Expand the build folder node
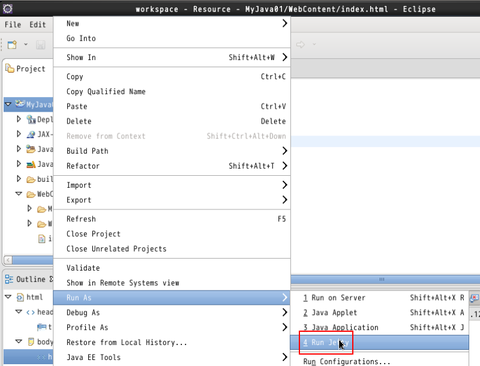The image size is (480, 366). coord(19,179)
